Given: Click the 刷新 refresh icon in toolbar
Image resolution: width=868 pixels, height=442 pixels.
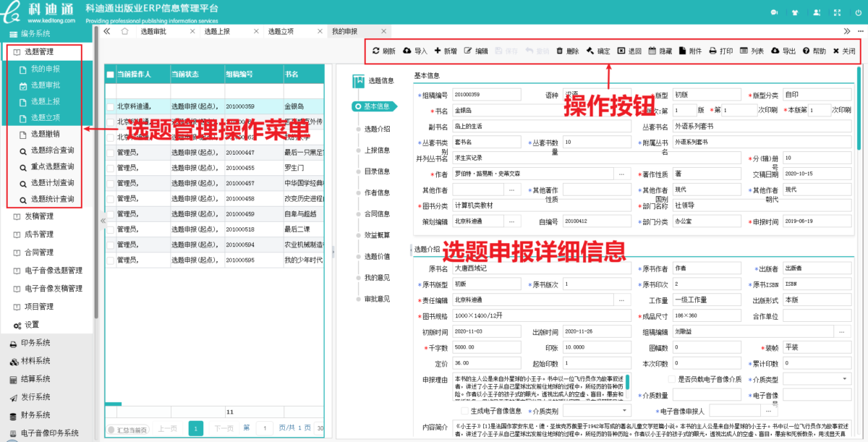Looking at the screenshot, I should pyautogui.click(x=376, y=51).
